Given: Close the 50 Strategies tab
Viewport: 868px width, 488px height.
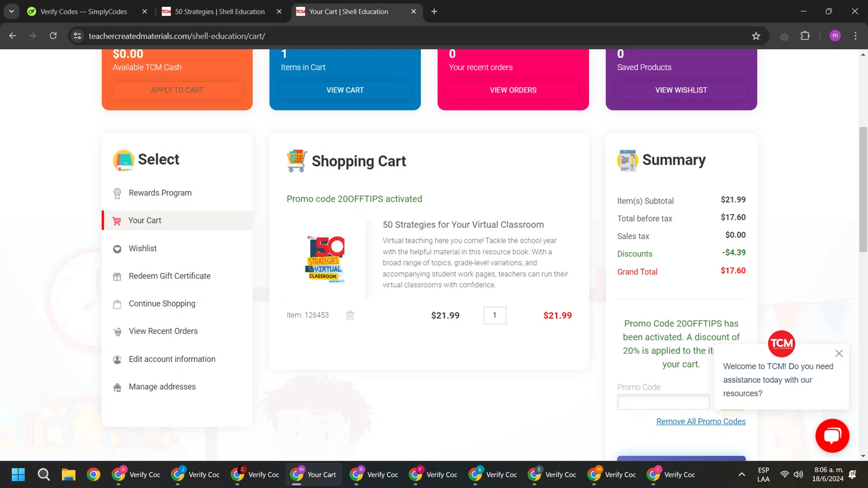Looking at the screenshot, I should pos(279,12).
